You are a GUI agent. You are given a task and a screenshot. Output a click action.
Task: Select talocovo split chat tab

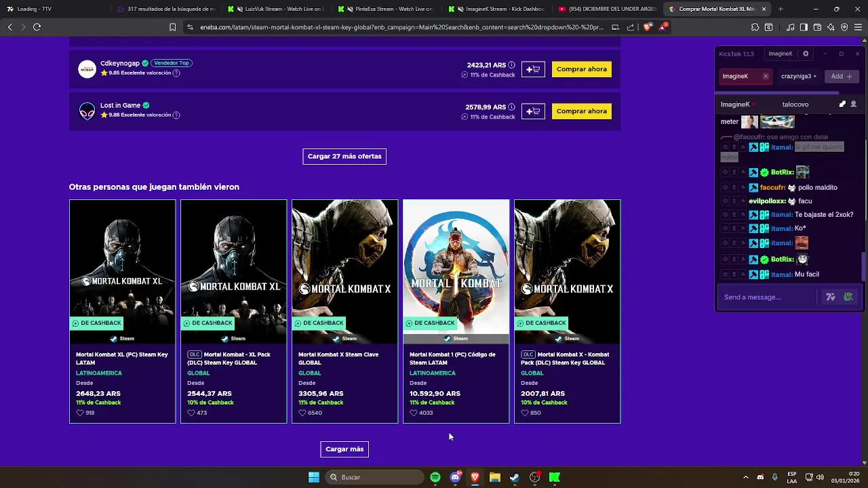(x=795, y=104)
